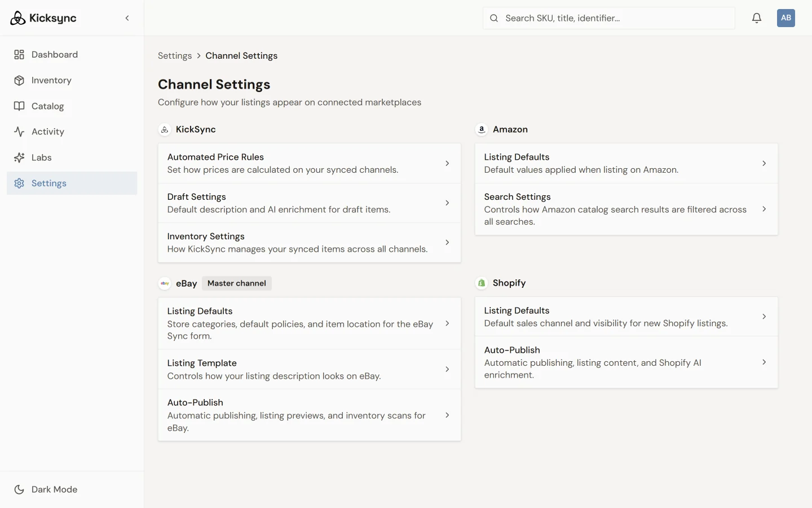The height and width of the screenshot is (508, 812).
Task: Click the search magnifier icon
Action: coord(494,18)
